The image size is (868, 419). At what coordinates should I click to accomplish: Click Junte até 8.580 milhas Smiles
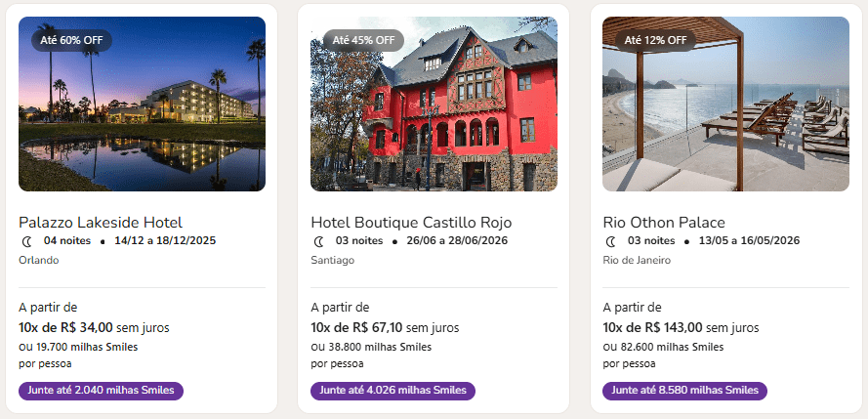point(684,391)
